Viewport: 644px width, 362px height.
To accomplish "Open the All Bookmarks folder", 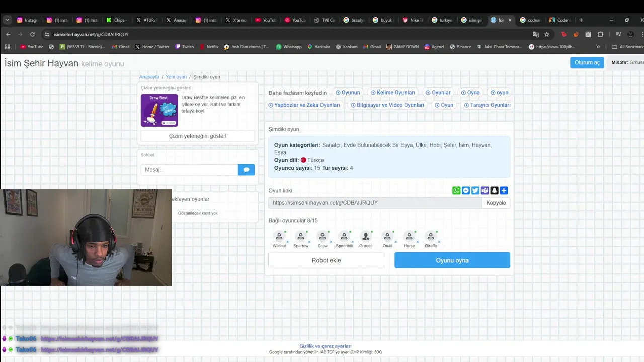I will [627, 47].
